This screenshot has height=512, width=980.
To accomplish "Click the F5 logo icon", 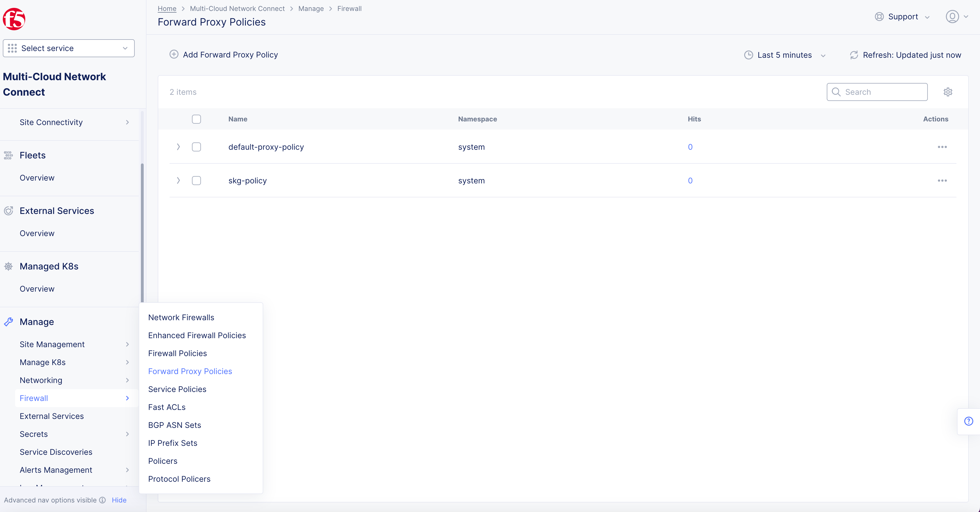I will pos(14,19).
